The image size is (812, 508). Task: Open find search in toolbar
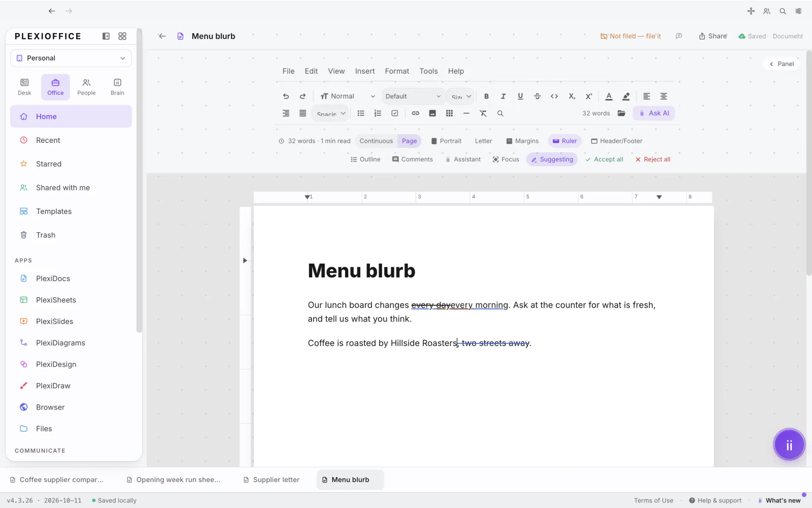[x=500, y=113]
